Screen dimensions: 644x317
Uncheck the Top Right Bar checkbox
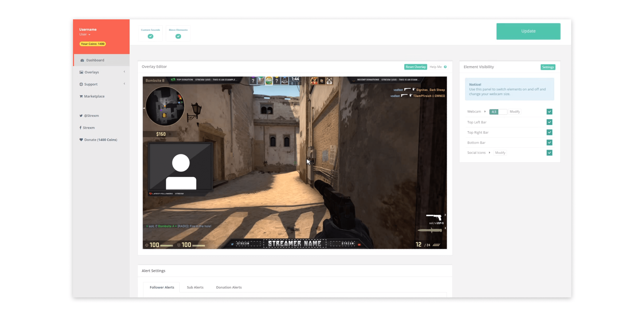pos(549,132)
